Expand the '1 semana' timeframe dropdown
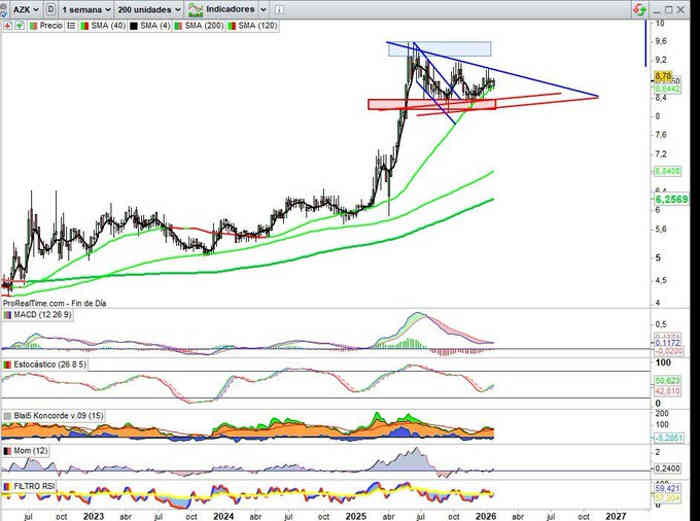Screen dimensions: 700x521 point(84,9)
